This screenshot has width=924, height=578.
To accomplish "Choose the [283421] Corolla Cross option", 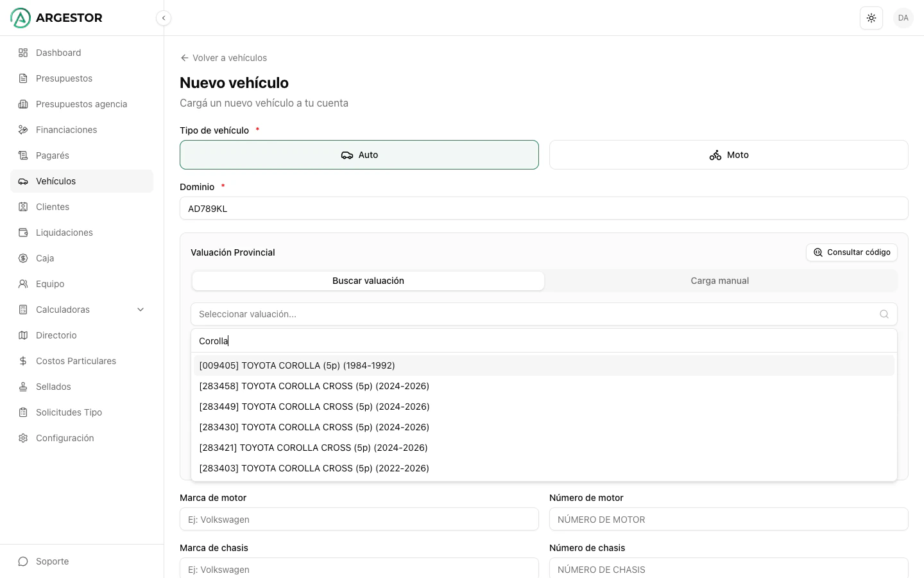I will pyautogui.click(x=544, y=448).
